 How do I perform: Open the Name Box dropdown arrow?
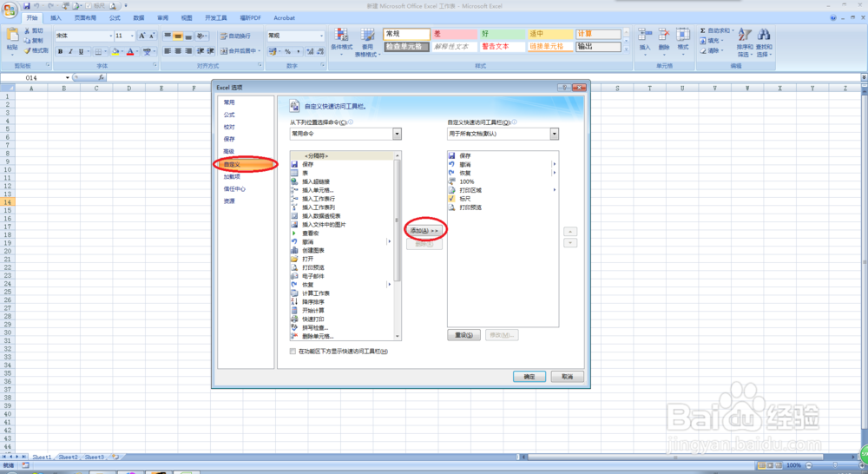(68, 78)
